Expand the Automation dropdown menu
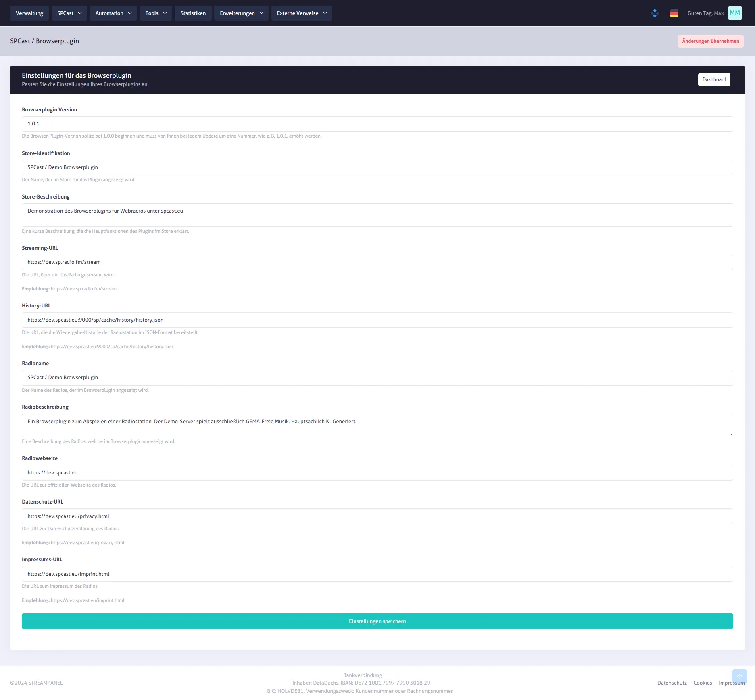 [x=113, y=13]
